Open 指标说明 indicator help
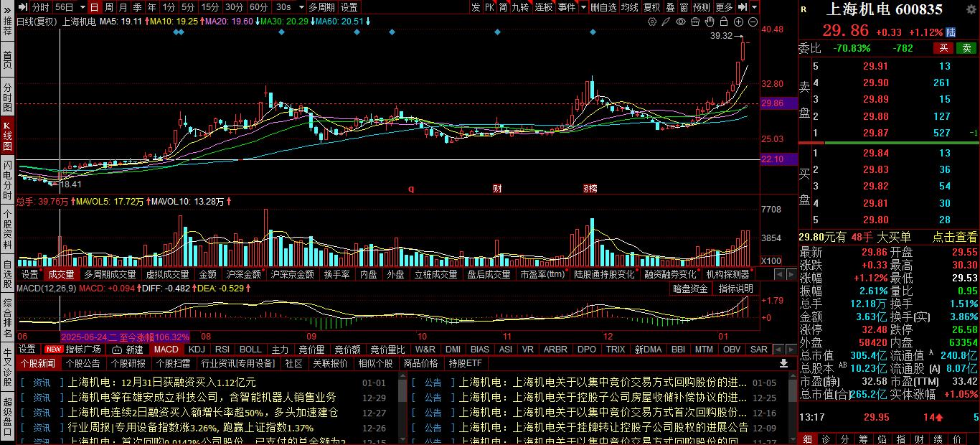 [x=735, y=289]
